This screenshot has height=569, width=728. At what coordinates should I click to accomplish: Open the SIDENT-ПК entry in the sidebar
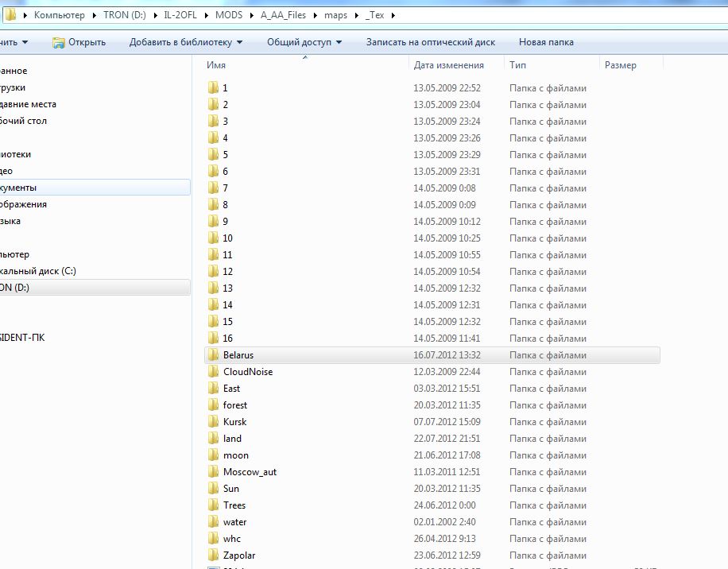coord(22,338)
